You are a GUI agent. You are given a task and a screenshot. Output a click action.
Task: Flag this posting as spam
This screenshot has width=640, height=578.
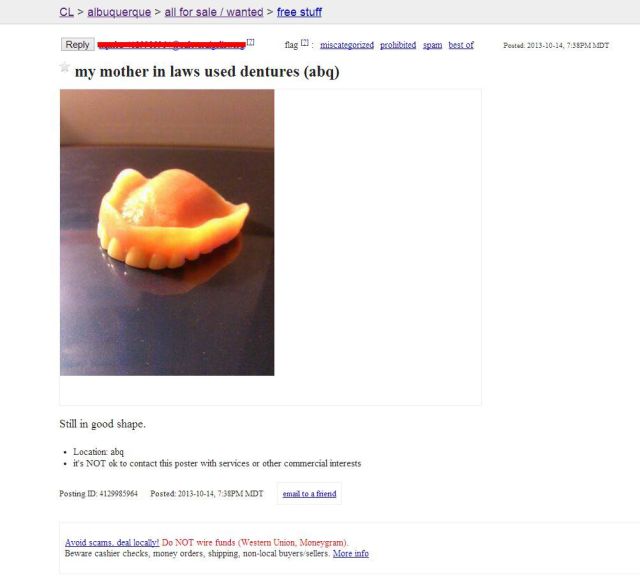coord(432,45)
